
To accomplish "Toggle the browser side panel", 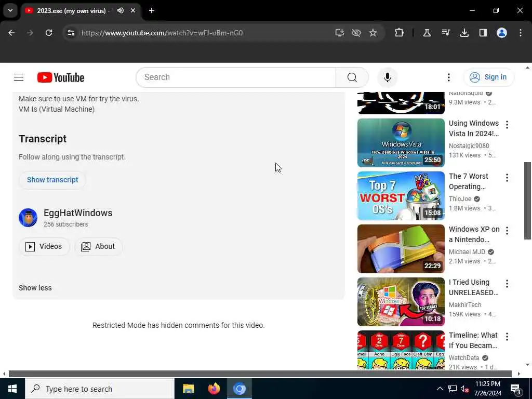I will [483, 33].
